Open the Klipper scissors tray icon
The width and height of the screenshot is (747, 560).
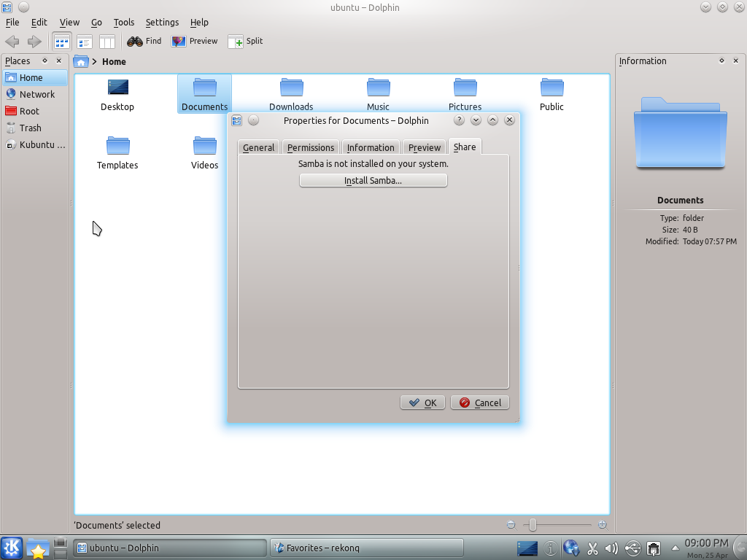click(592, 548)
